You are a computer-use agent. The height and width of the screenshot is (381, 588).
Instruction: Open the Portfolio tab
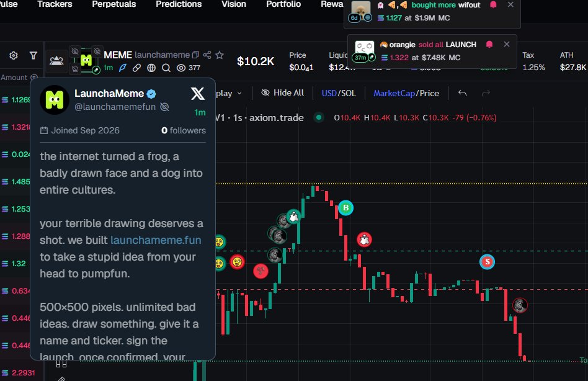[283, 4]
